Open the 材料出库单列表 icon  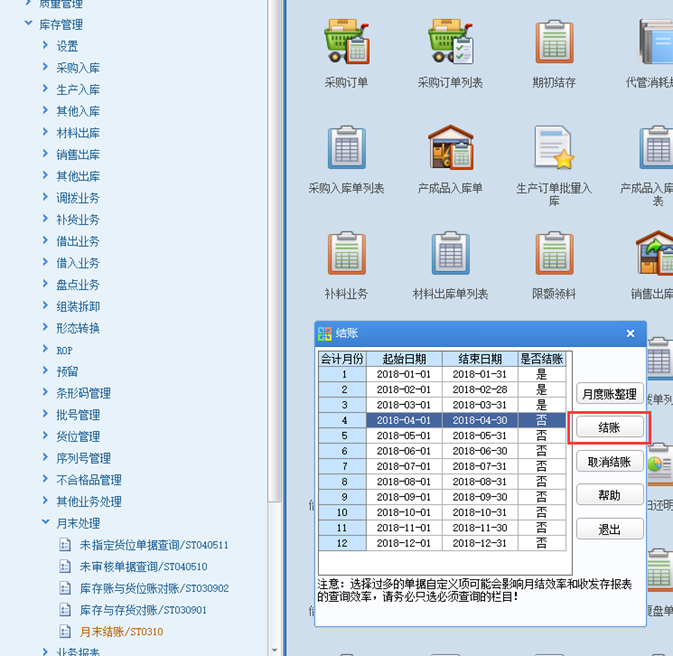click(450, 253)
